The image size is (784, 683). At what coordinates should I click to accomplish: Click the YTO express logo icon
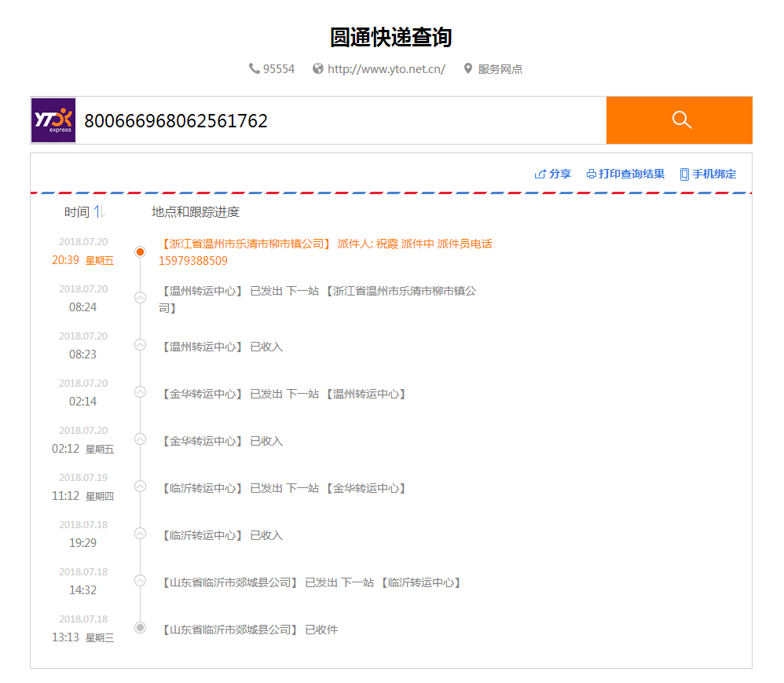pos(53,120)
